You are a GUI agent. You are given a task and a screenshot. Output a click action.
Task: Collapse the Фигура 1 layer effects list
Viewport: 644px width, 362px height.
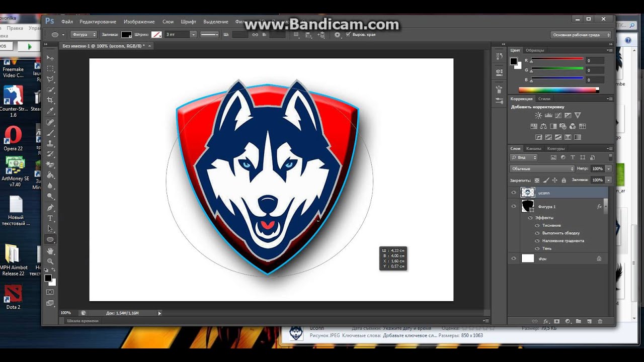click(x=606, y=206)
